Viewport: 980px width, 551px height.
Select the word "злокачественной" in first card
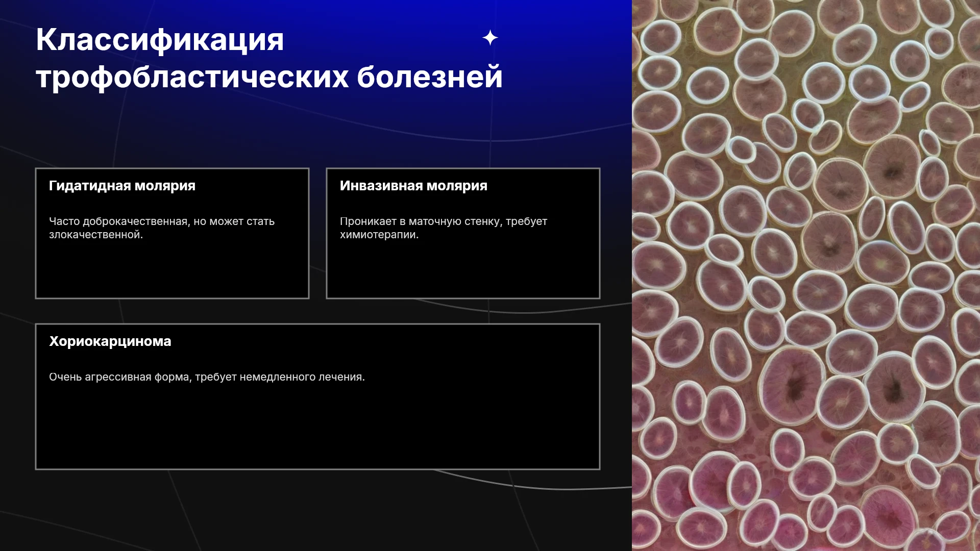click(94, 235)
